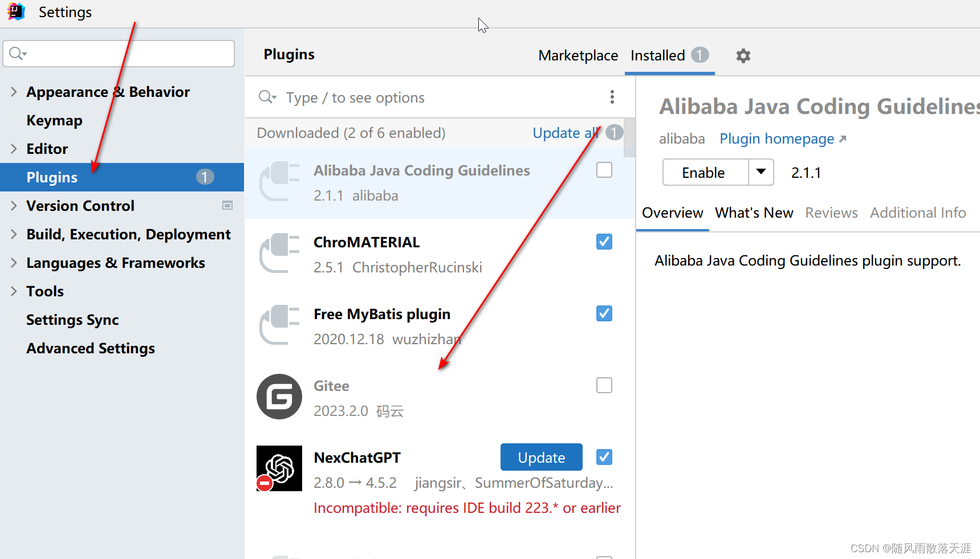Image resolution: width=980 pixels, height=559 pixels.
Task: Uncheck the Free MyBatis plugin checkbox
Action: point(604,313)
